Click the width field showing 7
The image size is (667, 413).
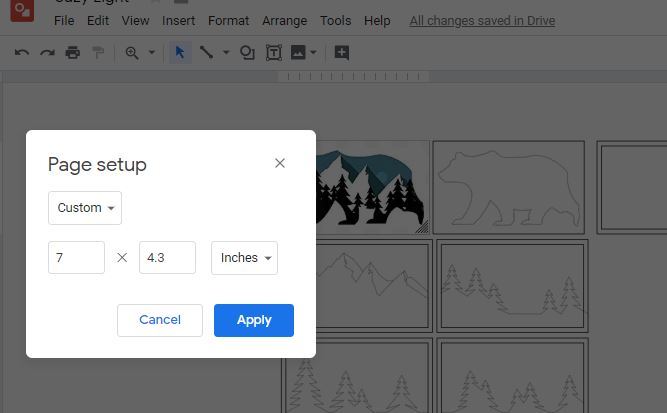(x=77, y=257)
